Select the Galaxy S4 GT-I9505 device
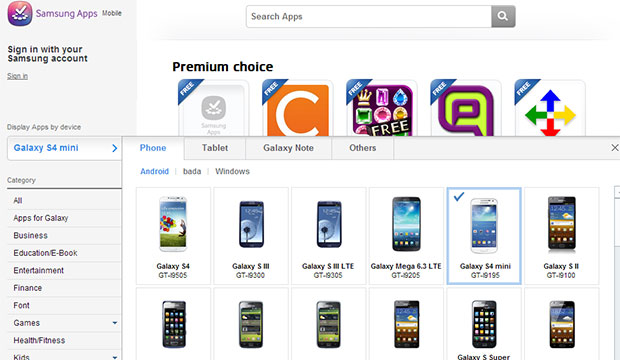Screen dimensions: 620x360 coord(173,236)
